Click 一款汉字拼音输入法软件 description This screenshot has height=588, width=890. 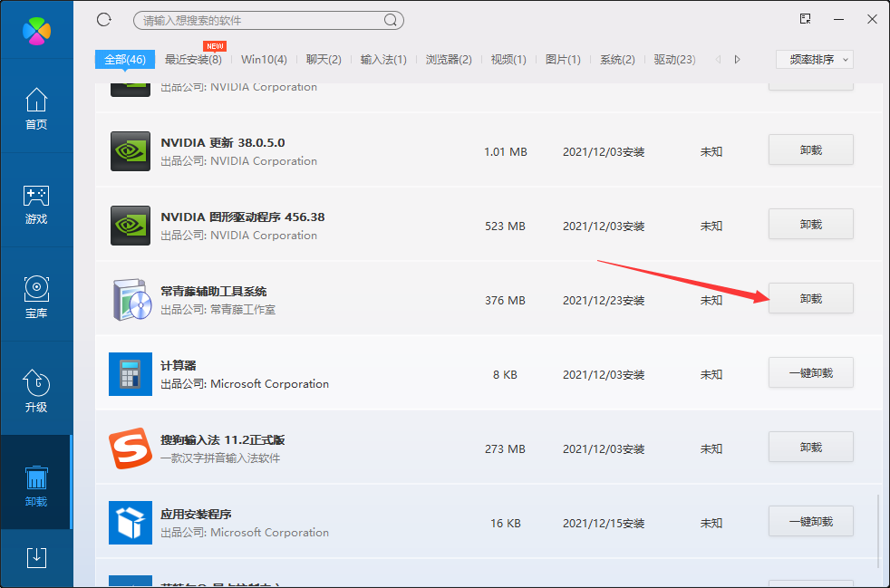click(220, 458)
